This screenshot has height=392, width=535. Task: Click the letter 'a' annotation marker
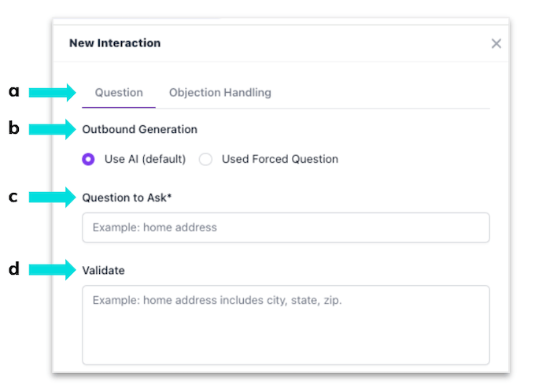[13, 92]
